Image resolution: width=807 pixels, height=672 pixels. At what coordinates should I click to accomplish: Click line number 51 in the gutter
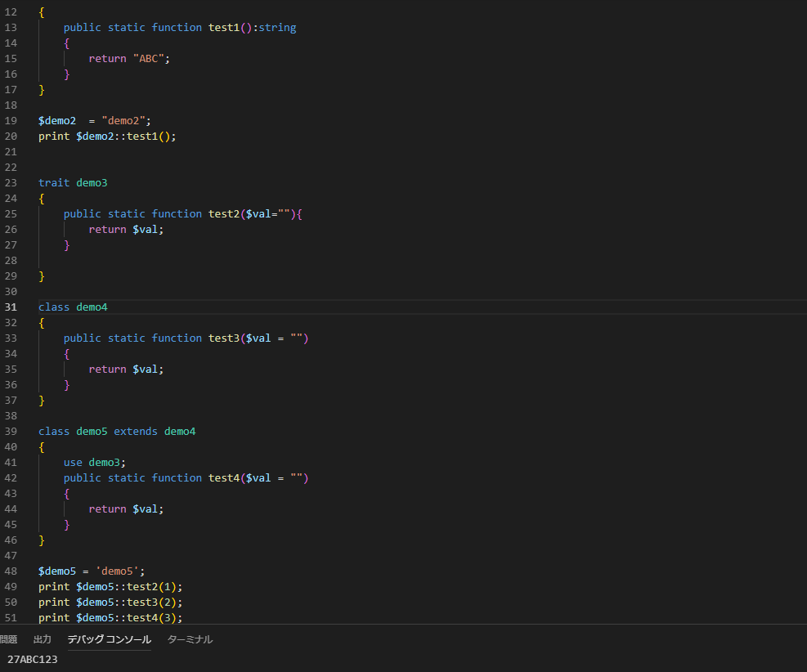[x=11, y=617]
